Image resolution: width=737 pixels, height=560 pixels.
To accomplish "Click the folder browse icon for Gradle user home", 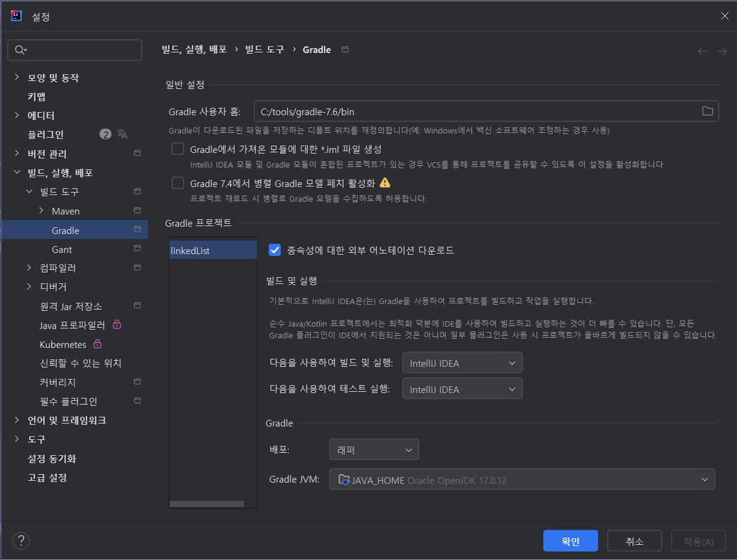I will tap(707, 111).
